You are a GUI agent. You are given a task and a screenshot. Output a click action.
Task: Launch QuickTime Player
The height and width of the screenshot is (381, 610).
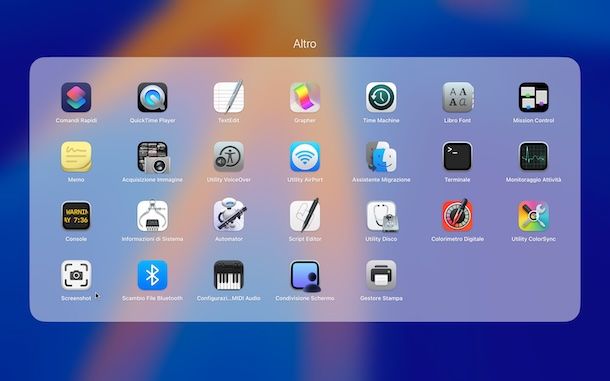click(x=152, y=97)
